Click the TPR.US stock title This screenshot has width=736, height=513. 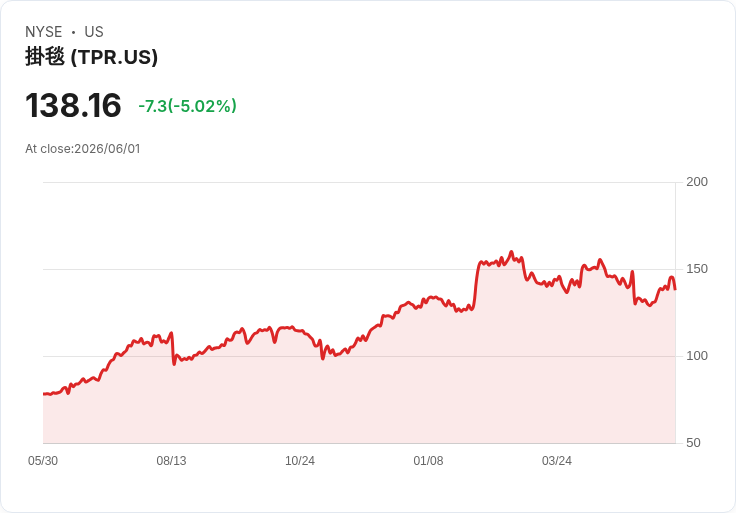(92, 57)
